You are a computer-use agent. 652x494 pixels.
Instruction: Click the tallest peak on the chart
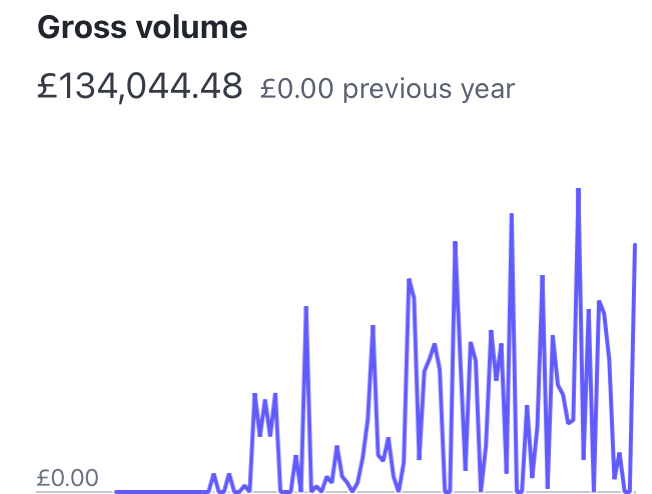578,190
